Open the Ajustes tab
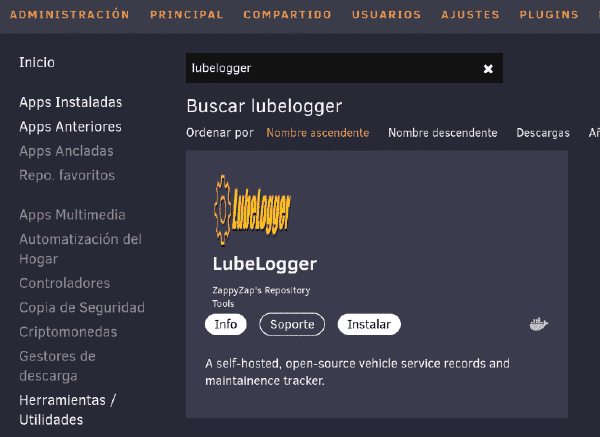 point(470,15)
